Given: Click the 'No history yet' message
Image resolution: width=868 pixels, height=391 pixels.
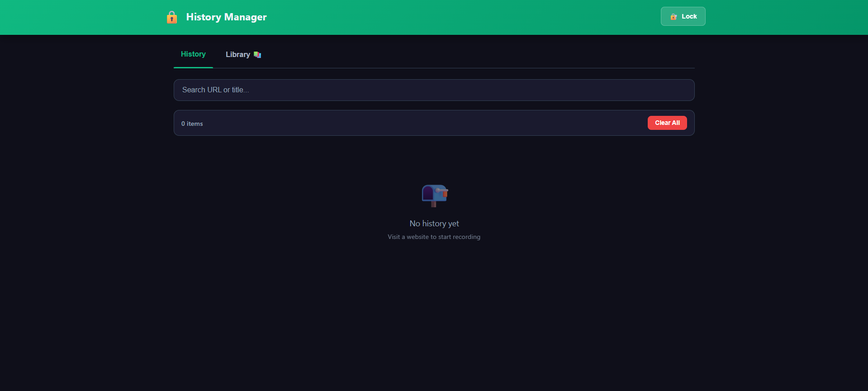Looking at the screenshot, I should tap(434, 224).
